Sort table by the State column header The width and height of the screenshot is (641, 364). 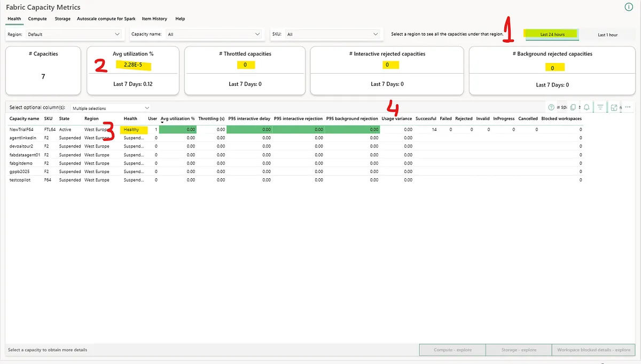pos(65,118)
